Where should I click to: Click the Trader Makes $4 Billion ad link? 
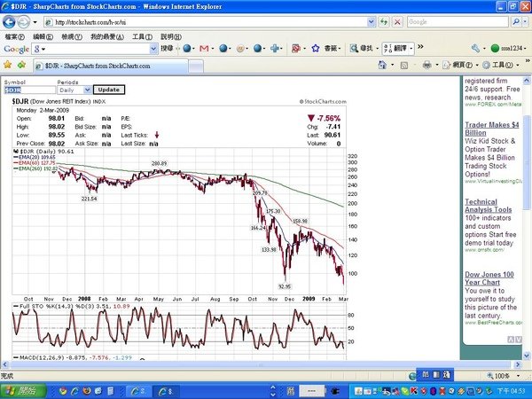[491, 129]
